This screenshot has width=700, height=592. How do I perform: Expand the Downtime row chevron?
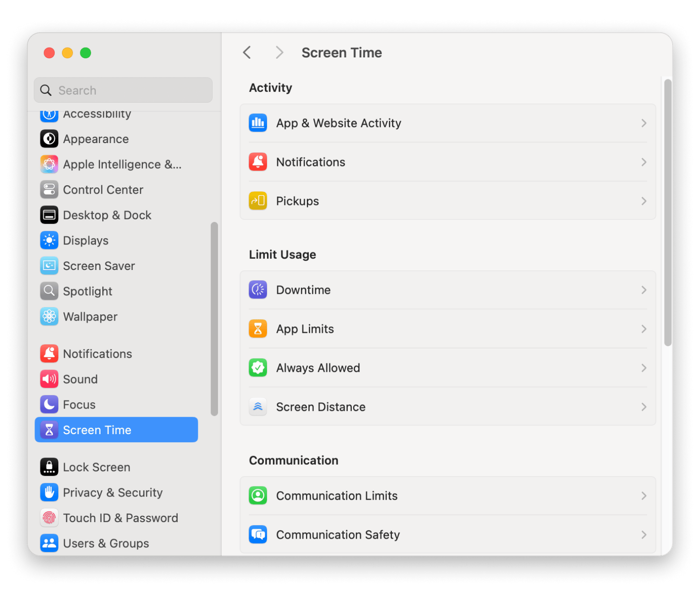pos(644,290)
